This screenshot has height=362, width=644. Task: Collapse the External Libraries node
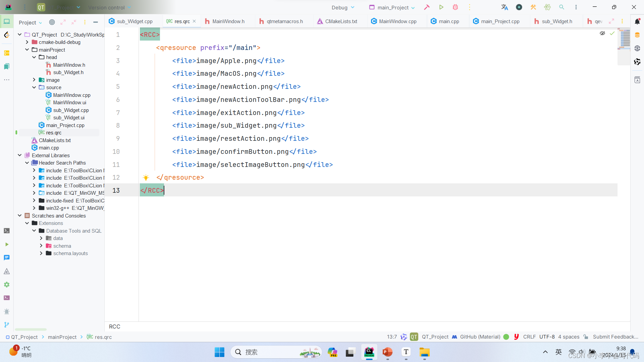coord(20,155)
